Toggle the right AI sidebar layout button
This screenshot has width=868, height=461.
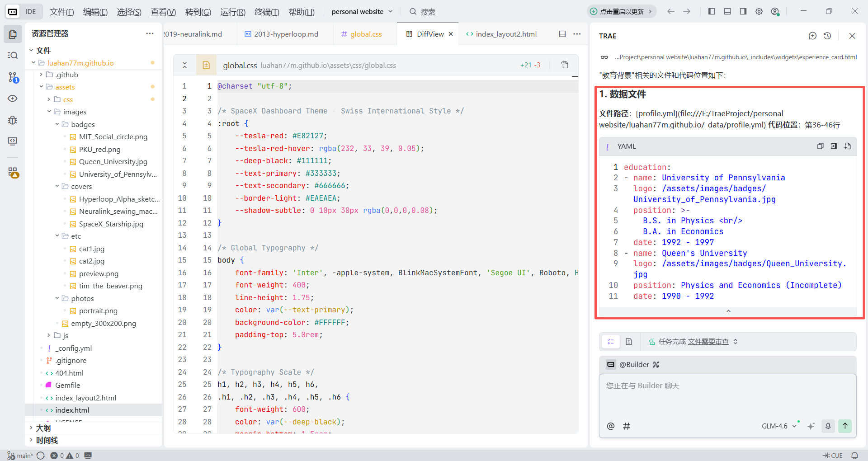[743, 11]
